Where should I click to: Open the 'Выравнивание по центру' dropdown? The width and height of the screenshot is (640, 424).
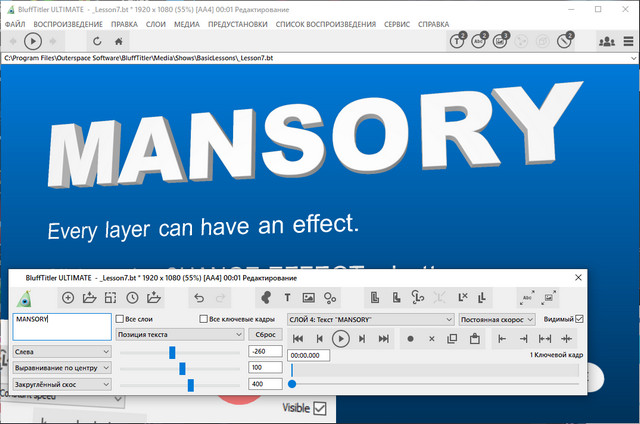coord(61,367)
